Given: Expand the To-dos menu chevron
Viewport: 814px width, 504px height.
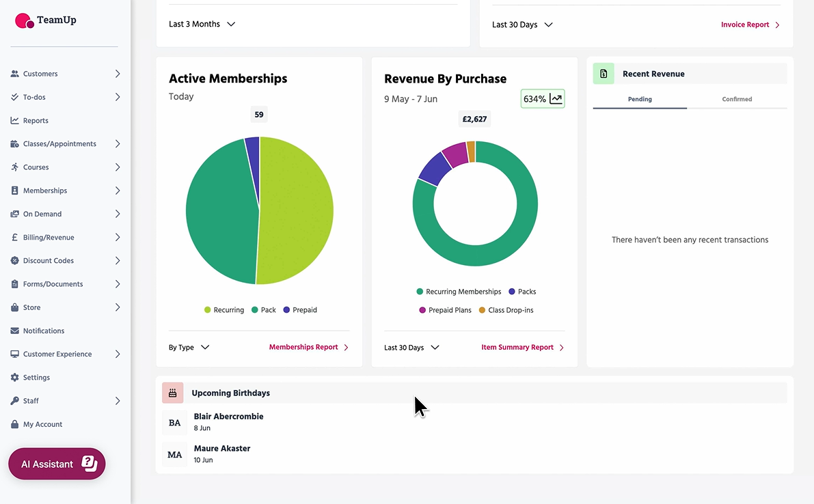Looking at the screenshot, I should (x=118, y=97).
